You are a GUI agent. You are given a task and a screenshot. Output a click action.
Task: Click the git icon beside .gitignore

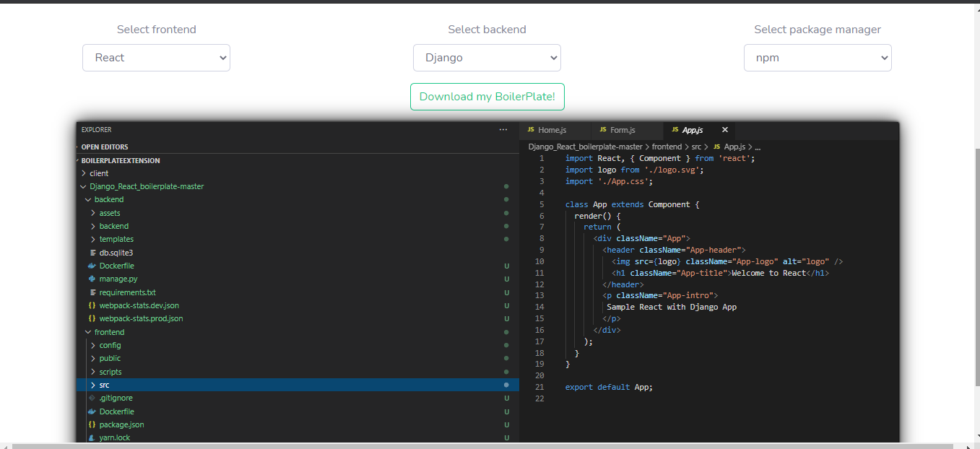(x=92, y=398)
